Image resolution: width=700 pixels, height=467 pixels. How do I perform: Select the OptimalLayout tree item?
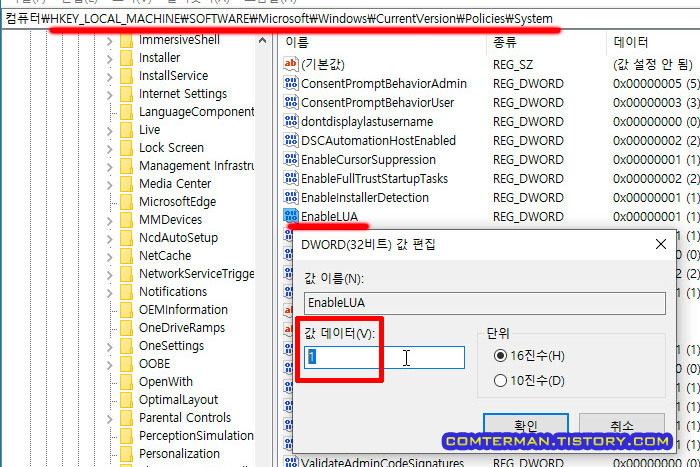[178, 400]
